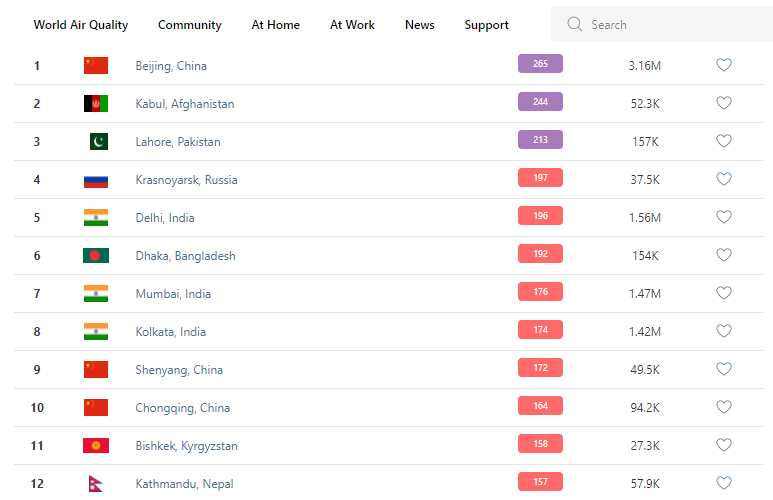Click the search magnifier icon
Screen dimensions: 773x500
tap(574, 24)
